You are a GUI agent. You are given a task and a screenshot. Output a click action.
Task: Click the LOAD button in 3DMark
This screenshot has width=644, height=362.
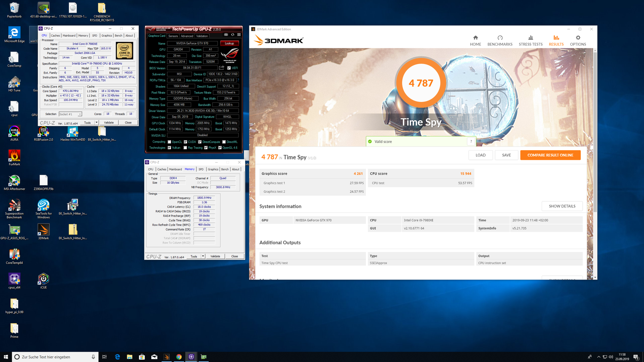pos(480,155)
